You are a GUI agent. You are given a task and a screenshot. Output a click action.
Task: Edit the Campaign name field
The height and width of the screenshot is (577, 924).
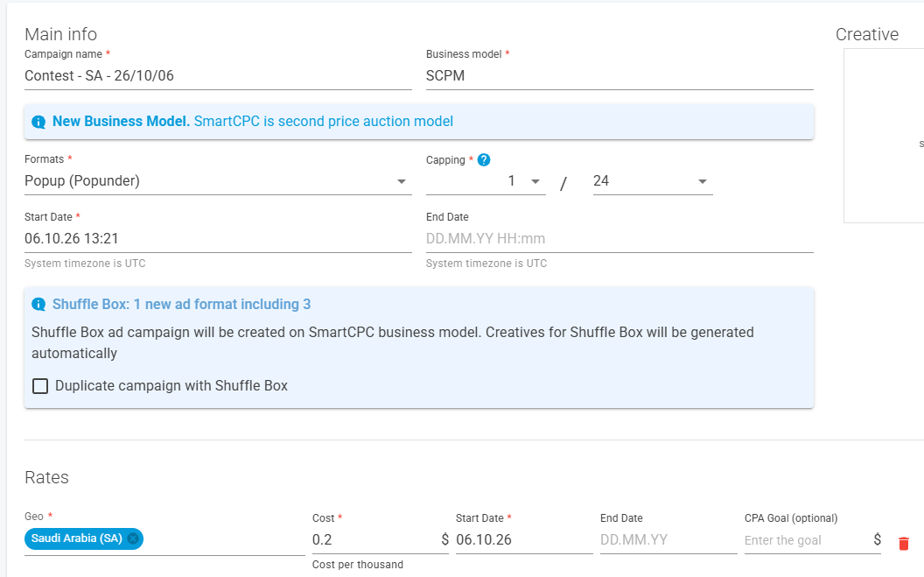pos(218,76)
